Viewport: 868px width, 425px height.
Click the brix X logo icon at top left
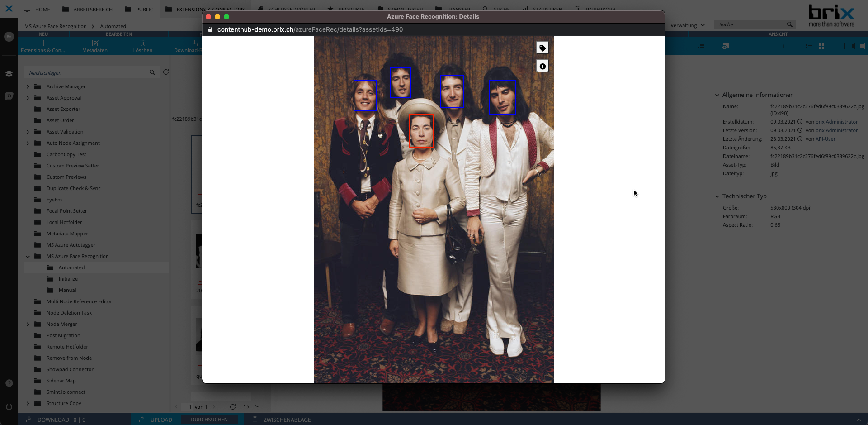click(x=9, y=9)
